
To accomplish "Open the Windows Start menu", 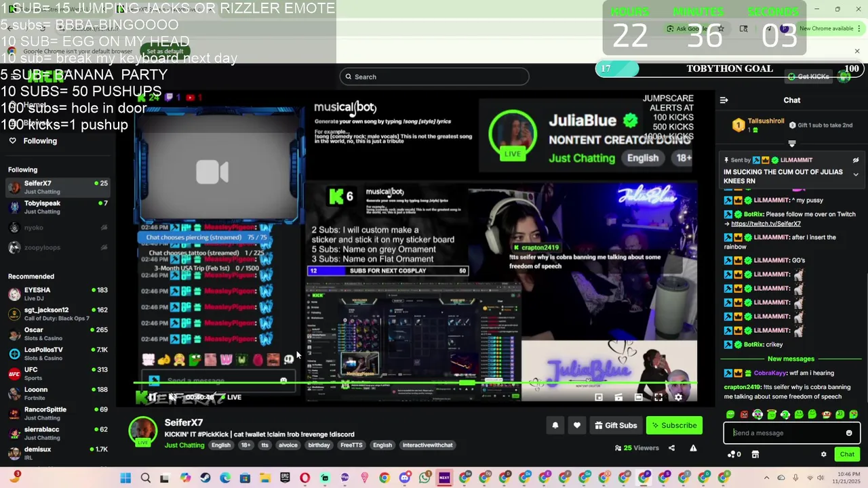I will 125,479.
